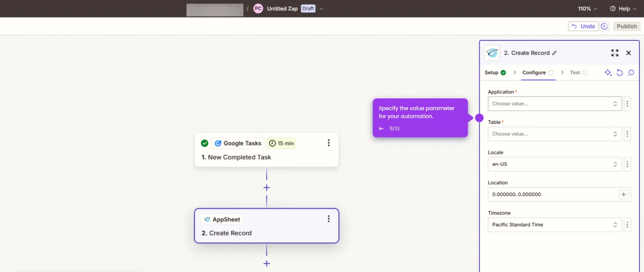This screenshot has height=272, width=644.
Task: Open three-dot menu on Google Tasks step
Action: click(328, 143)
